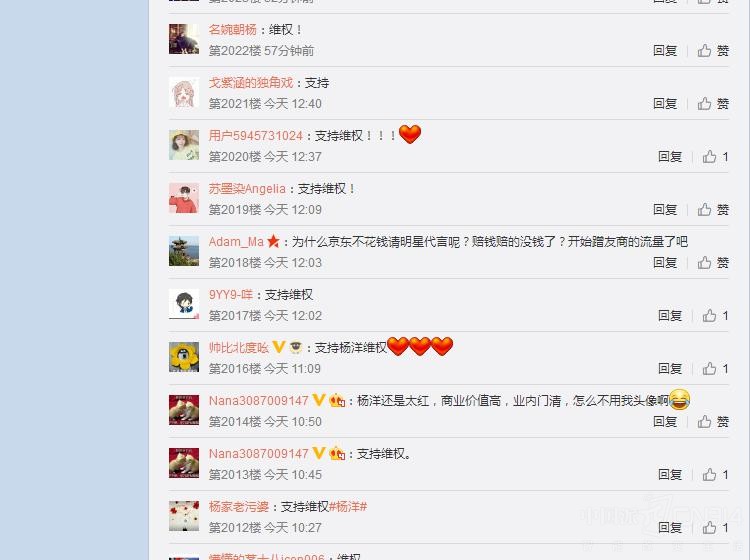Reply to 杨家老污婆's floor 2012 comment
Screen dimensions: 750x560
pos(670,528)
